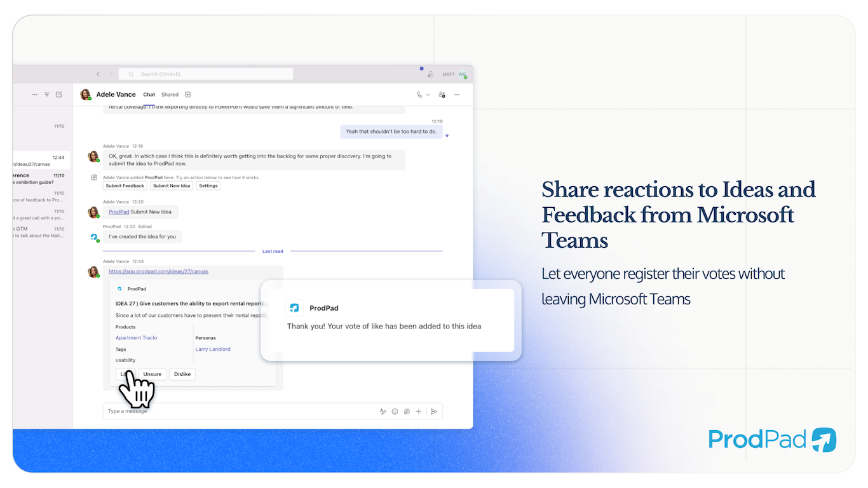Viewport: 868px width, 488px height.
Task: Start a new chat with compose icon
Action: 58,95
